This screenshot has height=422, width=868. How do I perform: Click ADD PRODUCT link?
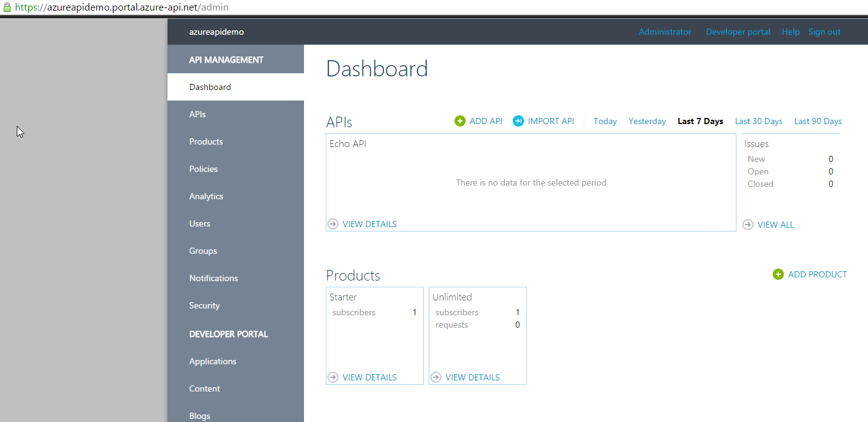pos(817,274)
